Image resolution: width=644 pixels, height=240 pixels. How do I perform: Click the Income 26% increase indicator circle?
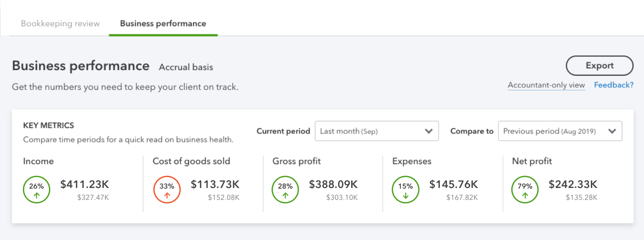point(37,189)
